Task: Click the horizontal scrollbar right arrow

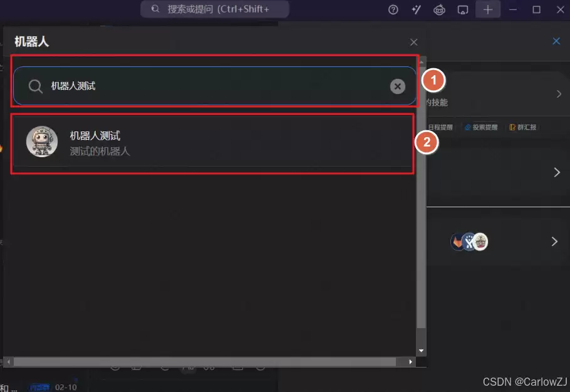Action: (411, 362)
